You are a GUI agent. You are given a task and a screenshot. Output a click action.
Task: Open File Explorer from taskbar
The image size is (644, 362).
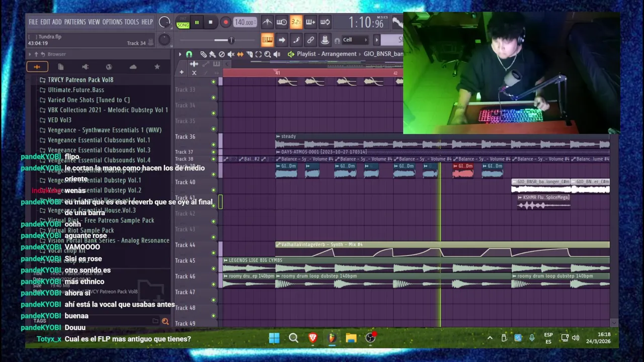pyautogui.click(x=351, y=338)
